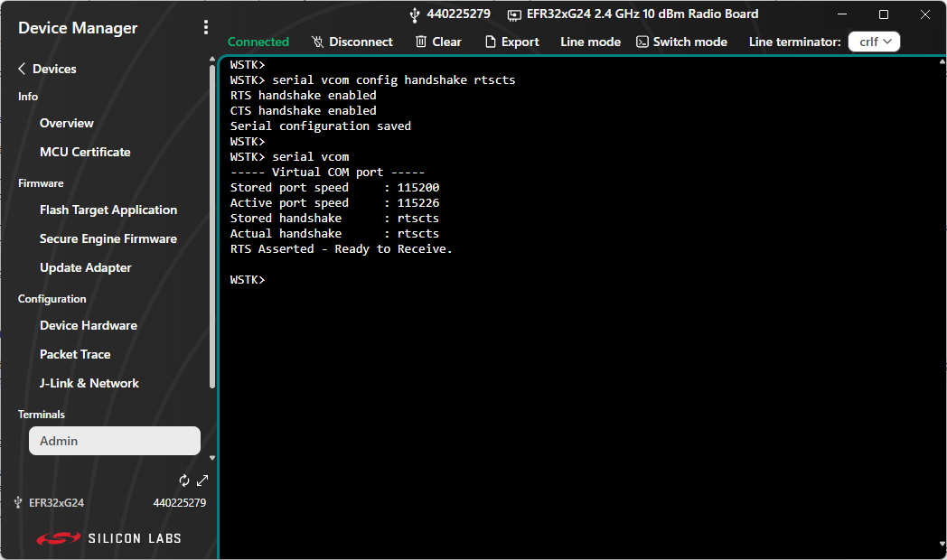Open Packet Trace configuration
The width and height of the screenshot is (947, 560).
pos(75,355)
